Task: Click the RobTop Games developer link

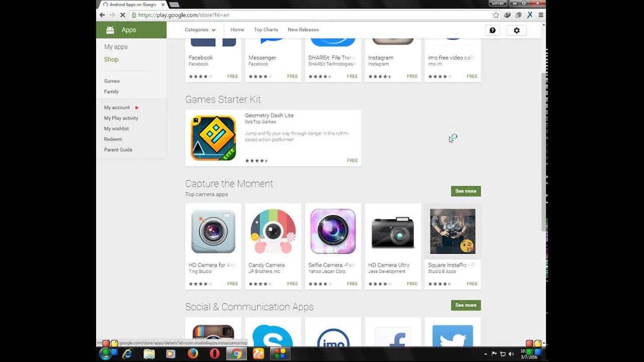Action: tap(261, 122)
